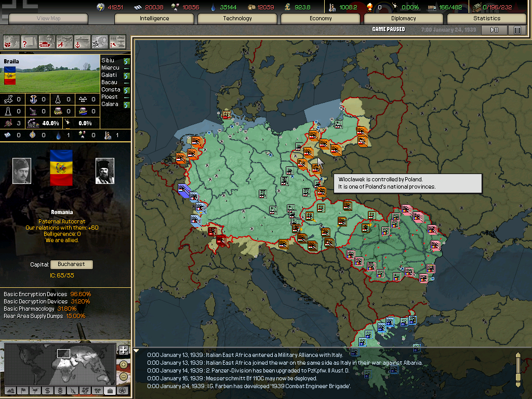
Task: Click the transport truck icon in top bar
Action: [x=432, y=7]
